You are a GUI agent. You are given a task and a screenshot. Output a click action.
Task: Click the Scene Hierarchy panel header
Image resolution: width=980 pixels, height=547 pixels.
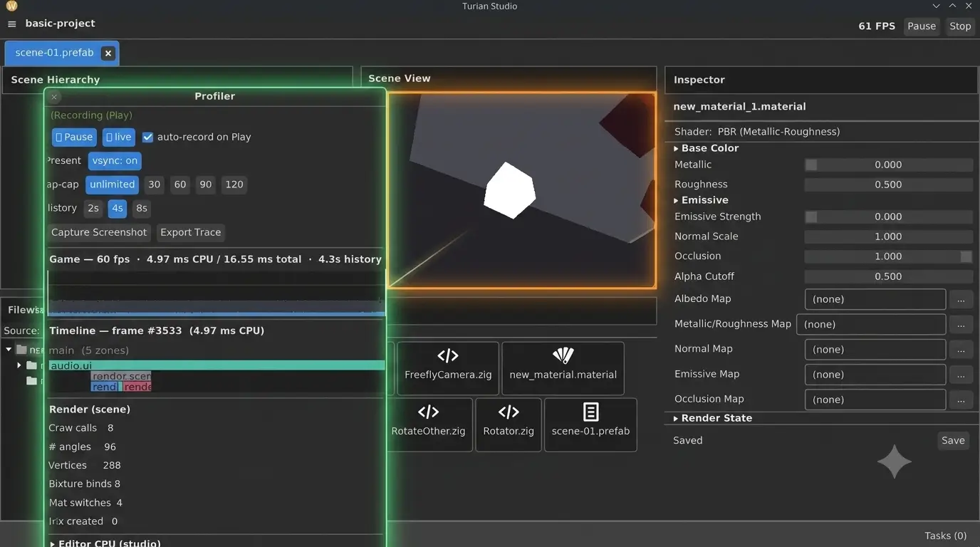[x=177, y=80]
